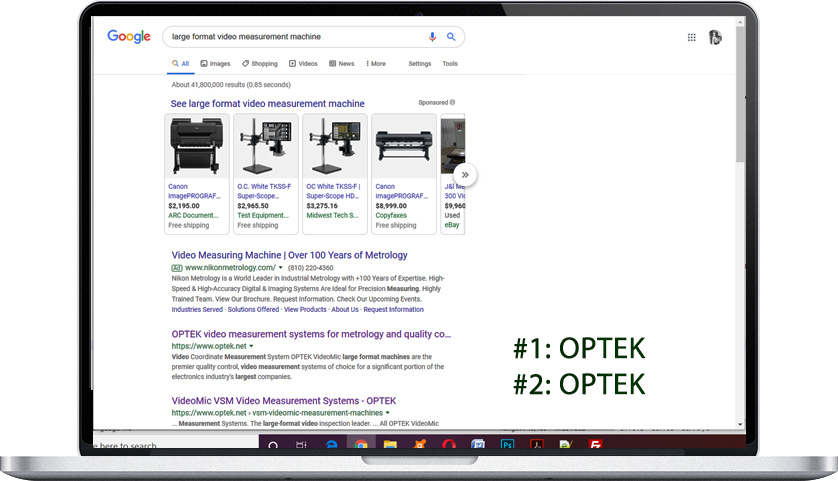Image resolution: width=838 pixels, height=481 pixels.
Task: Click the Midwest Tech S... seller name
Action: (x=332, y=215)
